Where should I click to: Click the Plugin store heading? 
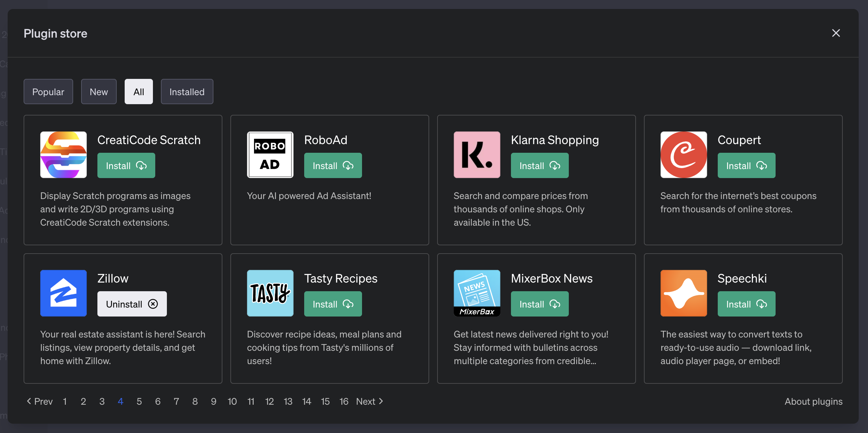point(55,33)
